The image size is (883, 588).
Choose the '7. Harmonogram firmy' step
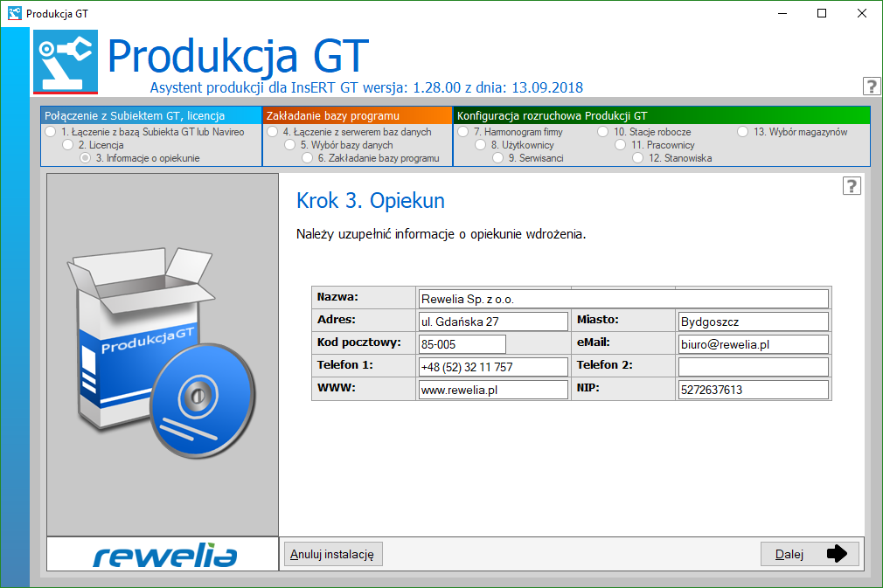[462, 132]
